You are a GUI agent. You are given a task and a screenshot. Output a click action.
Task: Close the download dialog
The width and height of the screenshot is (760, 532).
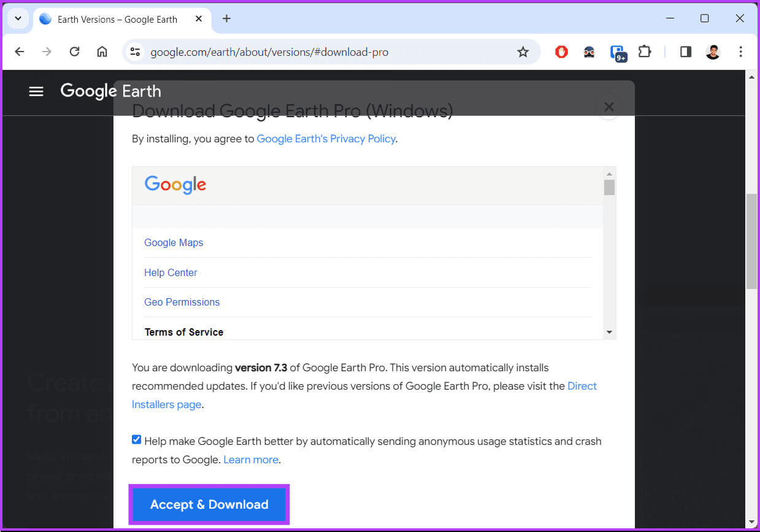[x=609, y=107]
